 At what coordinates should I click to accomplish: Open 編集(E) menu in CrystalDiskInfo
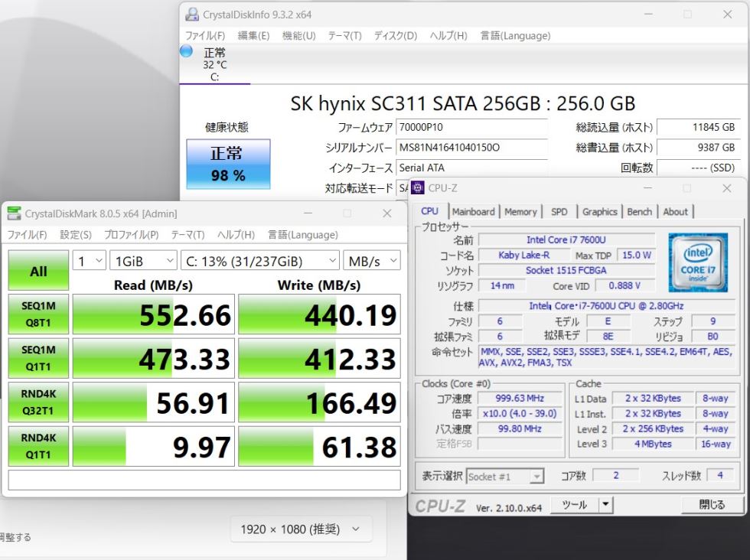point(253,36)
